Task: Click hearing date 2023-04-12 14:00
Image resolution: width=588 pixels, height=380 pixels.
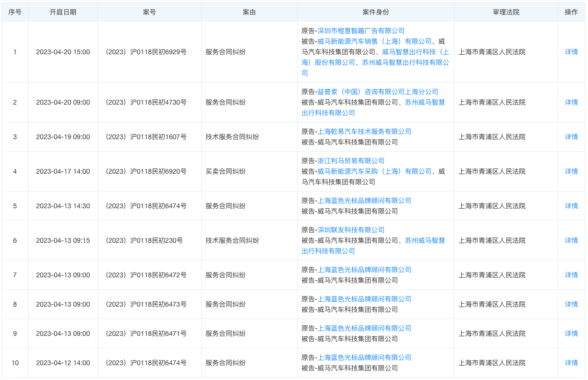Action: (63, 363)
